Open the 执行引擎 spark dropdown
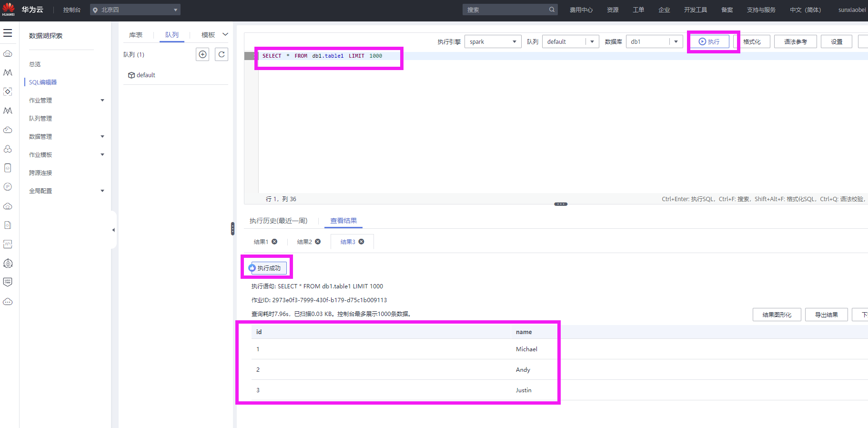 click(493, 41)
